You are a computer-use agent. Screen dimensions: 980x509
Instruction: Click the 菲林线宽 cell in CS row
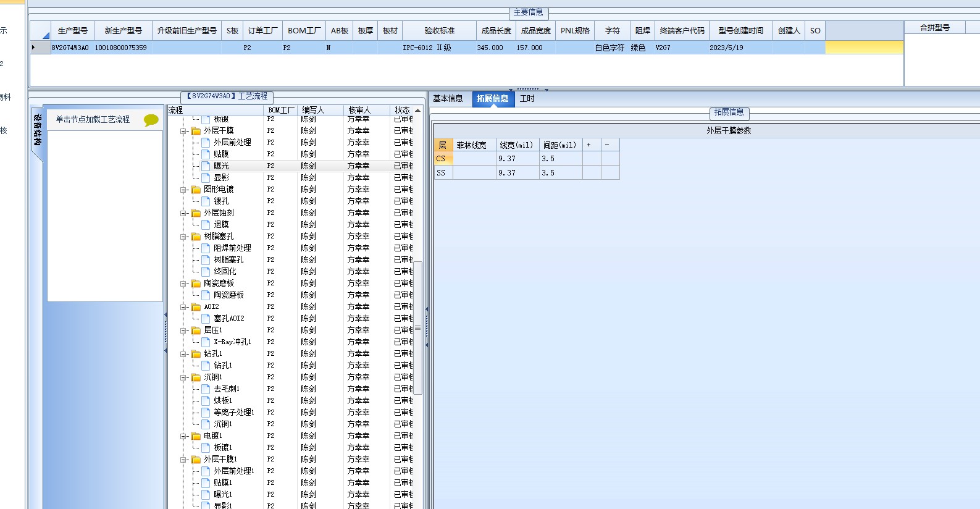click(474, 159)
